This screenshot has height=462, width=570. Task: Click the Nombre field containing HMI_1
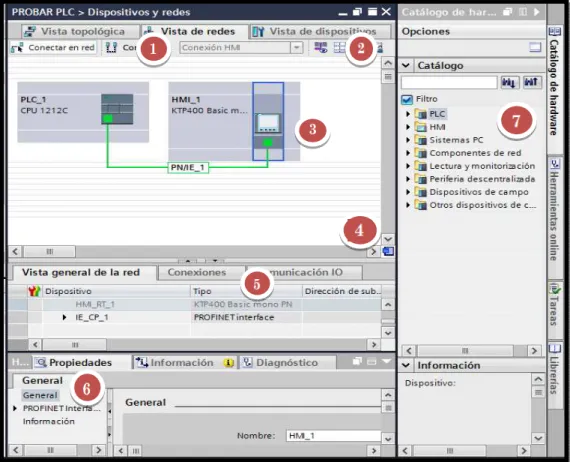click(333, 435)
